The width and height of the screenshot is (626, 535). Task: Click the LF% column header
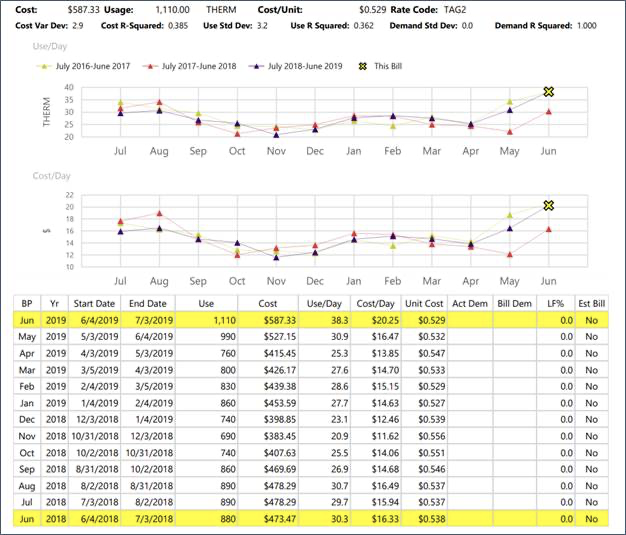pos(557,303)
